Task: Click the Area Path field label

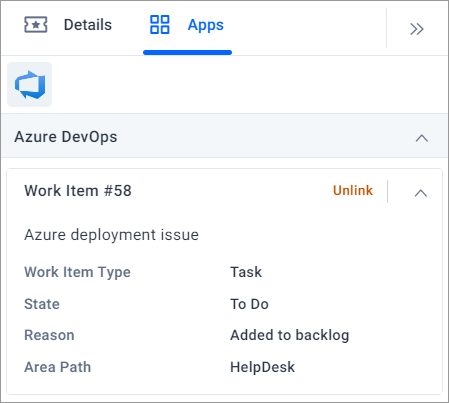Action: click(58, 367)
